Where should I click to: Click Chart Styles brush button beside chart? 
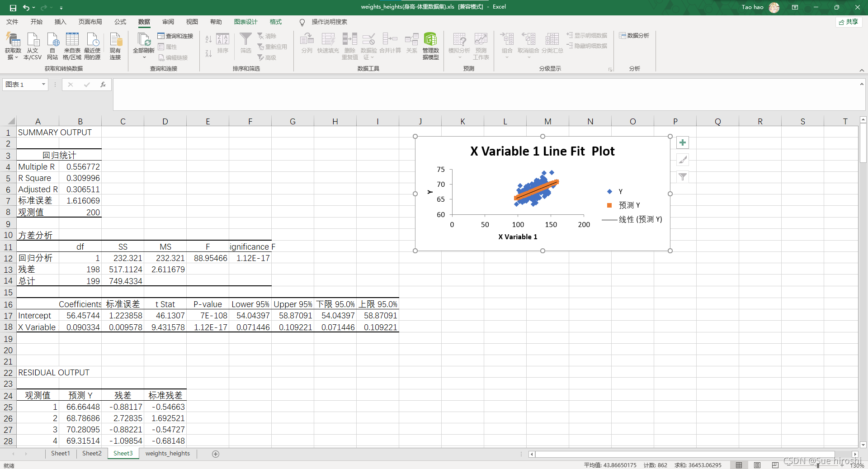point(683,160)
